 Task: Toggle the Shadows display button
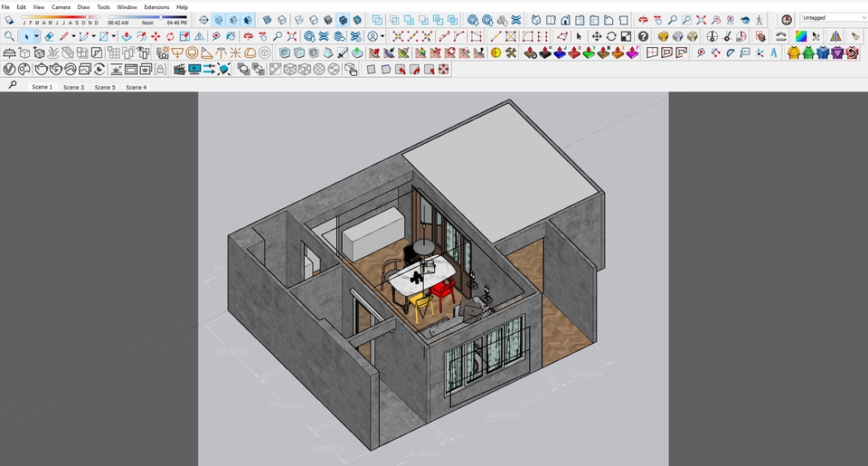tap(8, 20)
